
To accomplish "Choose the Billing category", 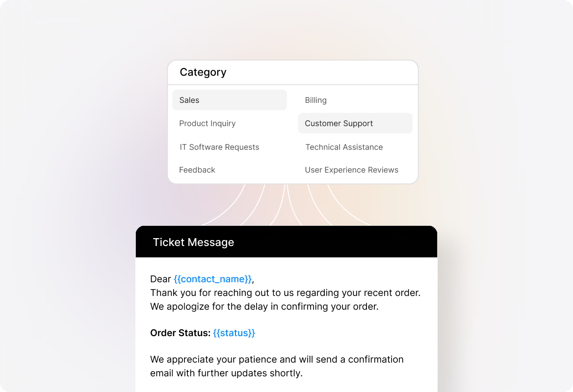I will [315, 100].
